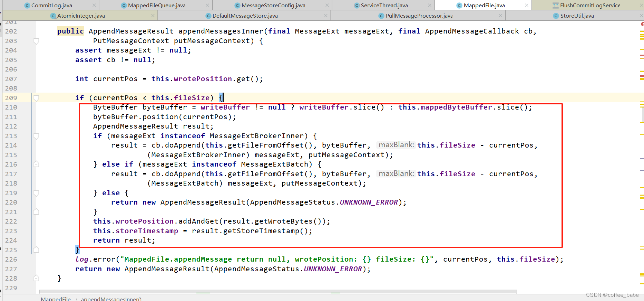Image resolution: width=644 pixels, height=301 pixels.
Task: Toggle the else fold marker at line 219
Action: pyautogui.click(x=36, y=193)
